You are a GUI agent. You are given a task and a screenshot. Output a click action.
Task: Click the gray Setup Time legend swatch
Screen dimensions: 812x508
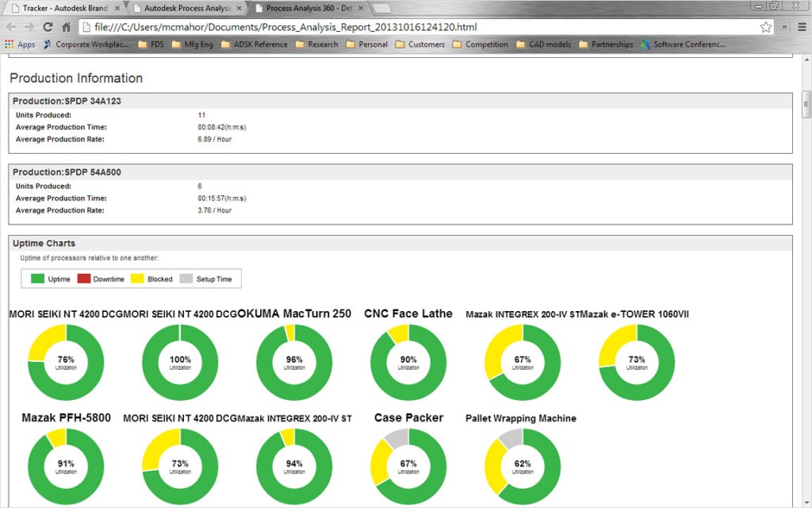186,279
